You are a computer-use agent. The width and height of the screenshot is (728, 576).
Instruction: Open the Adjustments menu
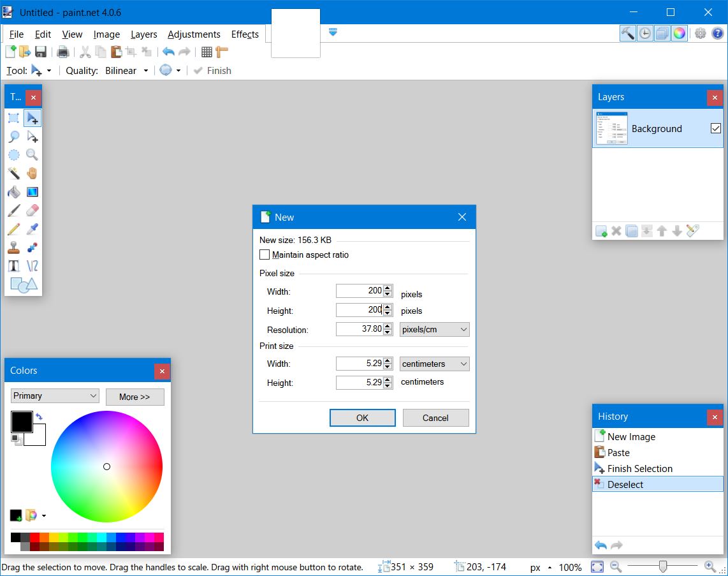194,34
